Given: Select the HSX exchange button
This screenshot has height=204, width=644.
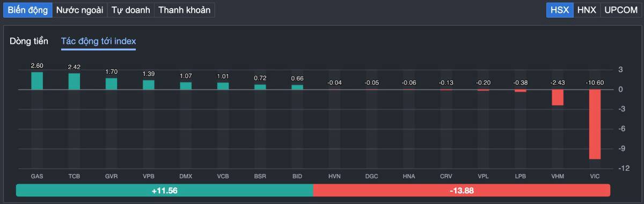Looking at the screenshot, I should coord(559,10).
